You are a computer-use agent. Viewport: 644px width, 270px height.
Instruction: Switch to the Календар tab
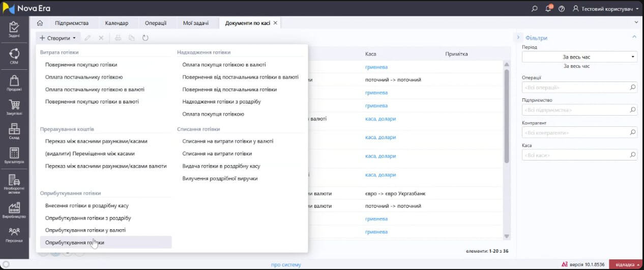click(x=116, y=23)
